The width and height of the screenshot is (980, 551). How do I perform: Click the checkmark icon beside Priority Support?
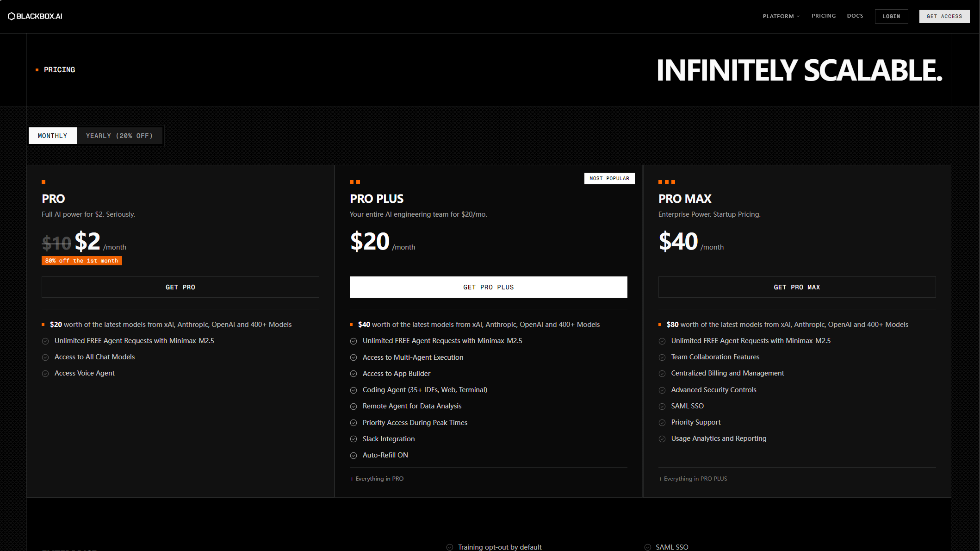pyautogui.click(x=662, y=423)
